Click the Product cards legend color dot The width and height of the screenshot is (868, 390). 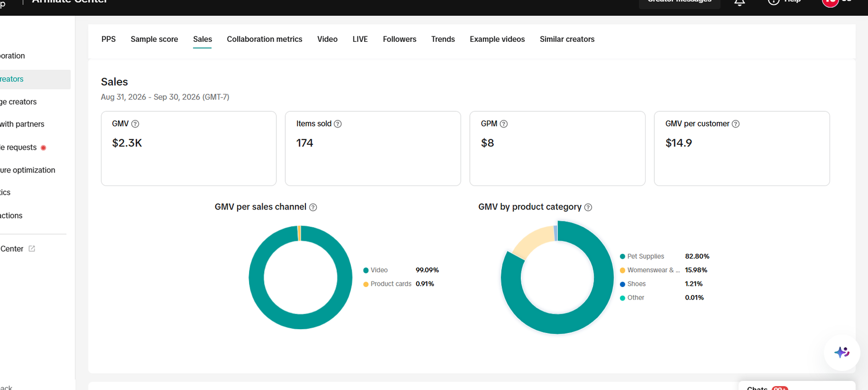[366, 284]
